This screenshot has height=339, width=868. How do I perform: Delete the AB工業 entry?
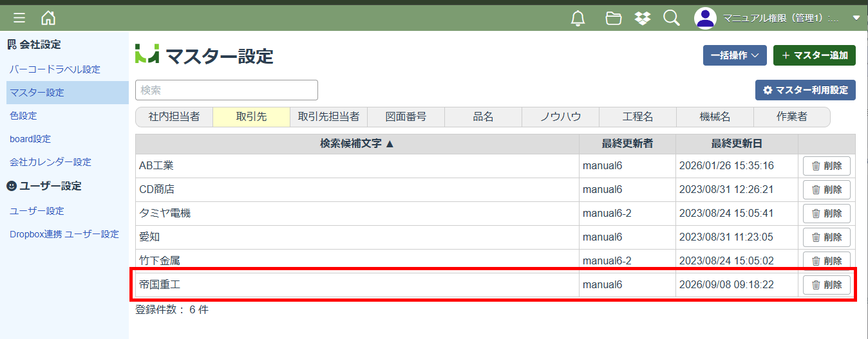point(826,166)
